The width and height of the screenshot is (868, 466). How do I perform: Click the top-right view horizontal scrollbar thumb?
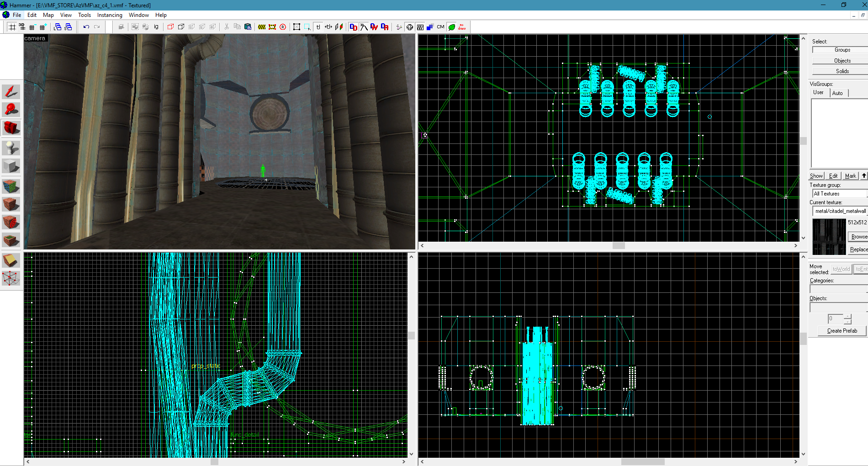point(619,246)
